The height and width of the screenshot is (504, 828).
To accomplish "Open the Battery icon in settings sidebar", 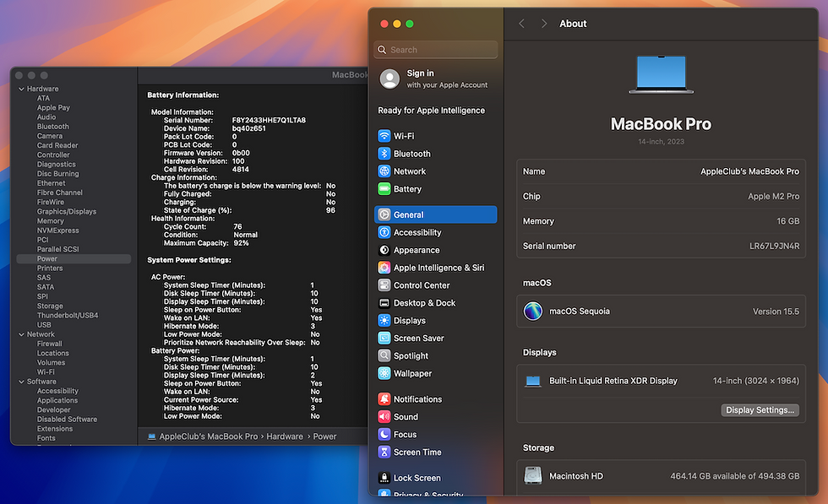I will pyautogui.click(x=384, y=189).
